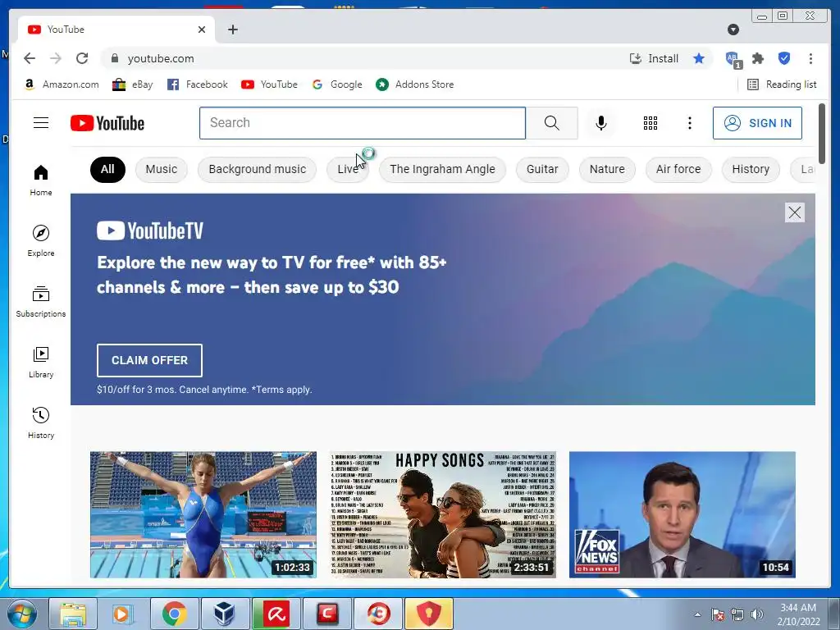
Task: Open the Reading list
Action: [x=782, y=84]
